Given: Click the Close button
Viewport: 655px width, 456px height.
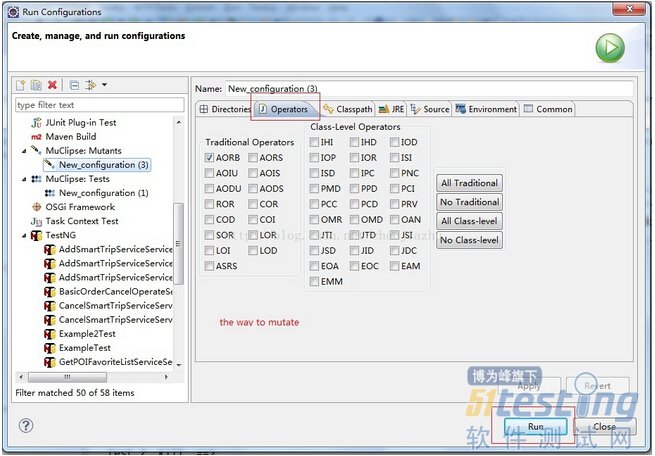Looking at the screenshot, I should click(x=605, y=427).
